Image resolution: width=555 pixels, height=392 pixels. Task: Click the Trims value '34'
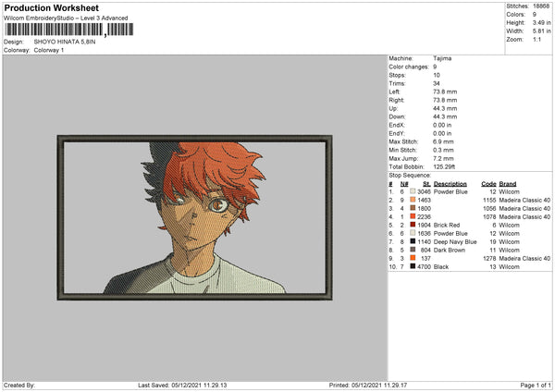tap(436, 83)
